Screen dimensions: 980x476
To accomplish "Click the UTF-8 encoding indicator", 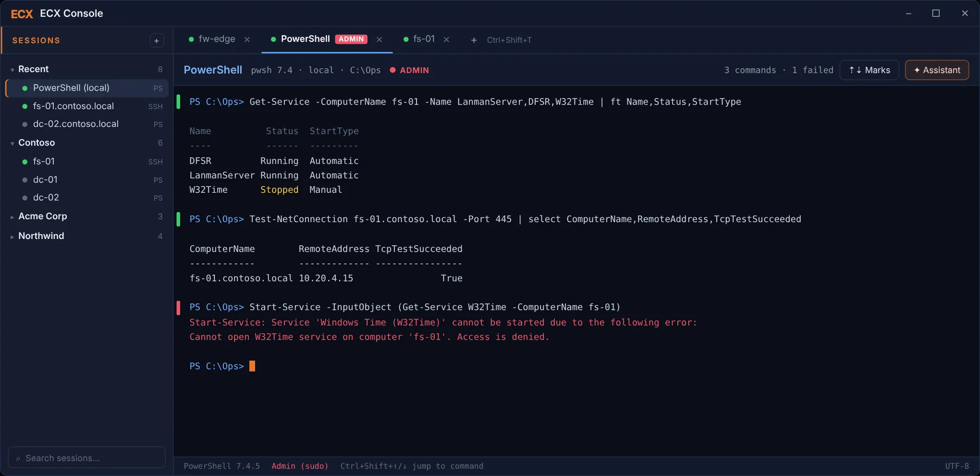I will tap(957, 466).
